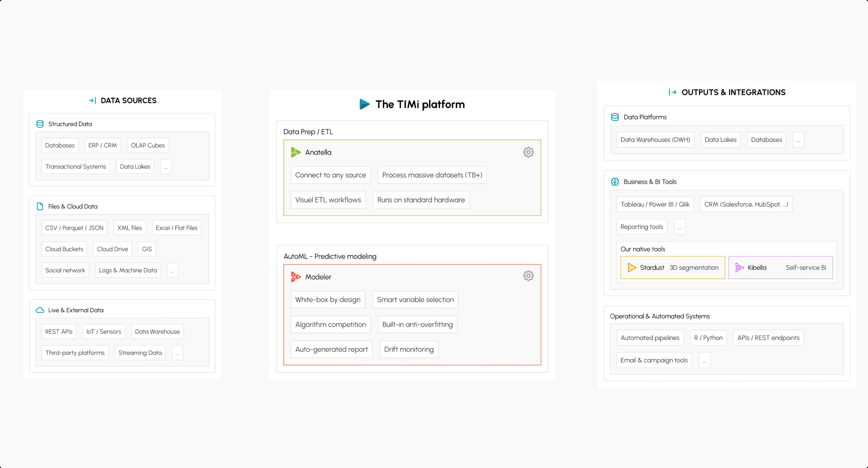Viewport: 868px width, 468px height.
Task: Click the CSV / Parquet / JSON chip
Action: [74, 228]
